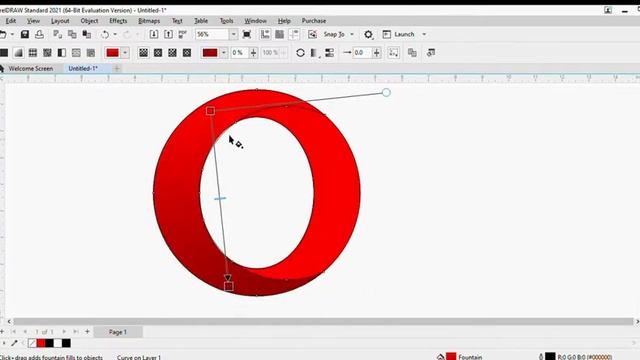Choose Linear fountain fill style
Image resolution: width=640 pixels, height=360 pixels.
(143, 53)
